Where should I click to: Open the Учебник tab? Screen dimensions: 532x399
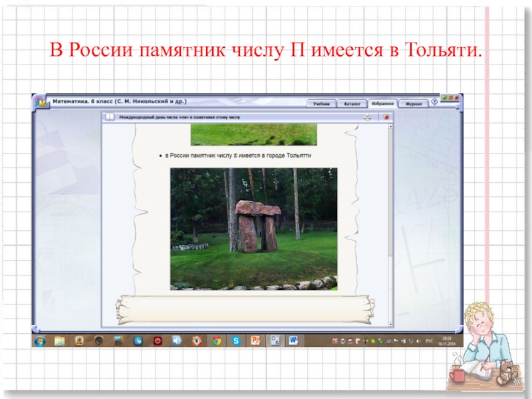[x=321, y=104]
